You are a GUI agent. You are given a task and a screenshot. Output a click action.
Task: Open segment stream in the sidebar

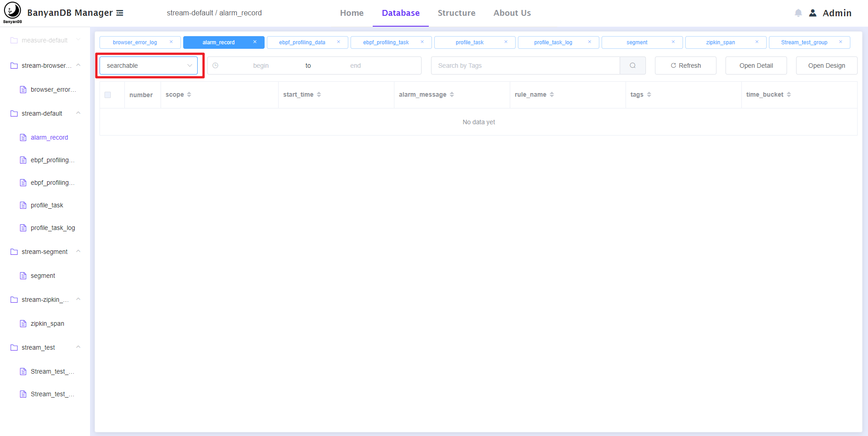43,276
